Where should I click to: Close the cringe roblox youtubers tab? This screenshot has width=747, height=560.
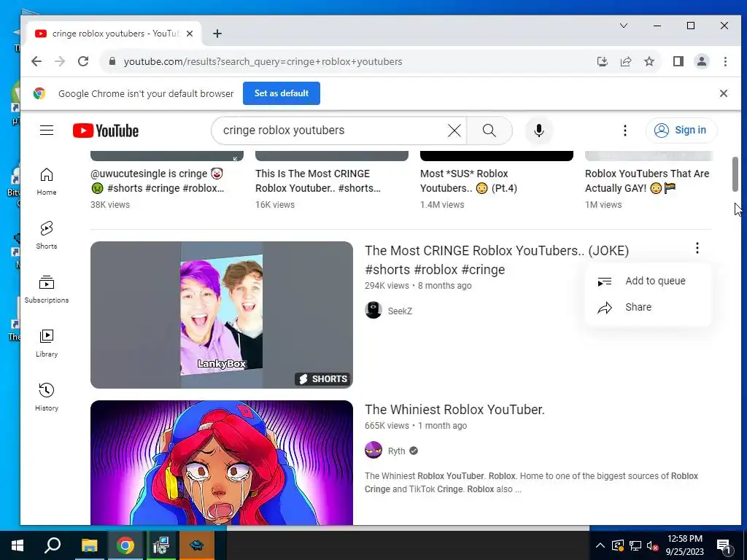(190, 34)
